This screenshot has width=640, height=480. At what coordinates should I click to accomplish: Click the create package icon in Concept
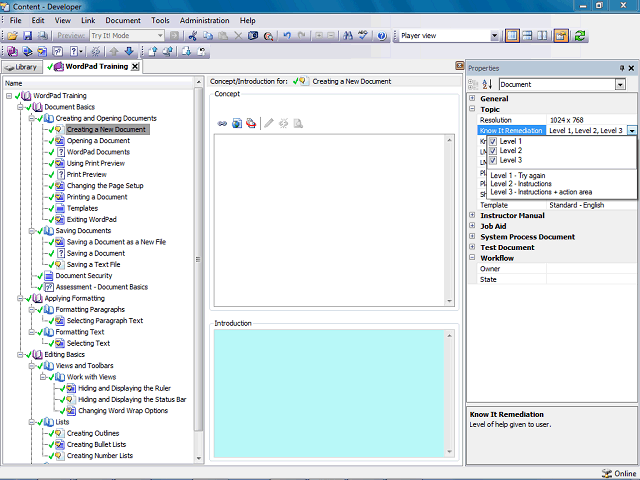pos(251,123)
